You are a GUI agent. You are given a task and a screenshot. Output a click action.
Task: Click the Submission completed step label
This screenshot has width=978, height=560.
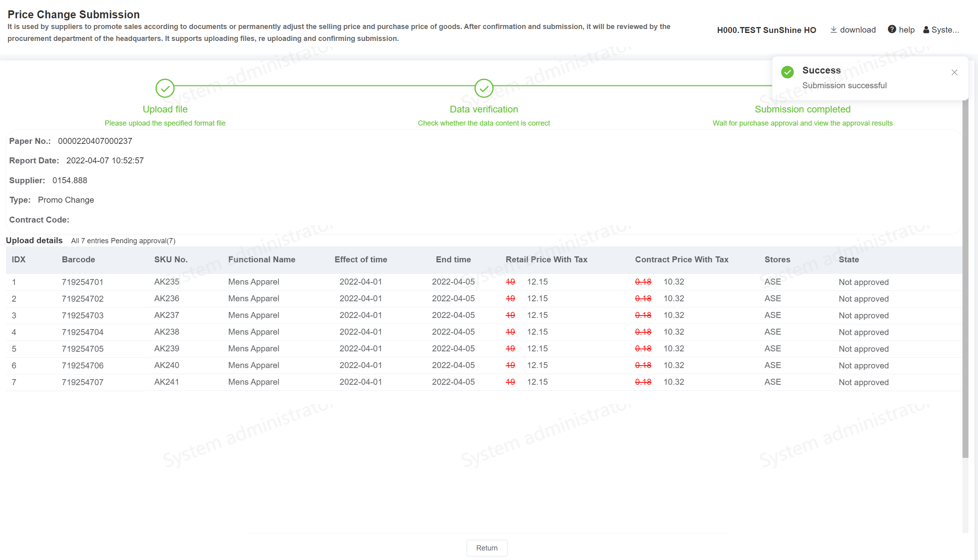pos(802,109)
